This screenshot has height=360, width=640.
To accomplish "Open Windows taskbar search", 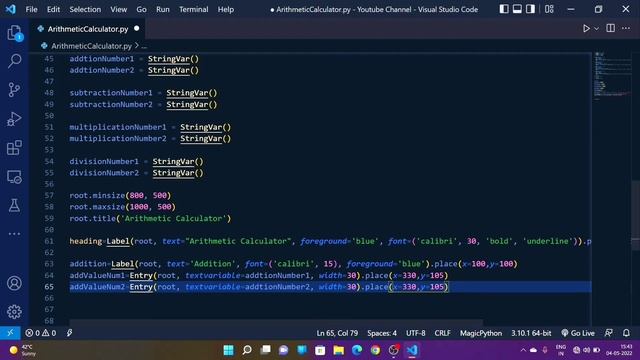I will point(247,350).
